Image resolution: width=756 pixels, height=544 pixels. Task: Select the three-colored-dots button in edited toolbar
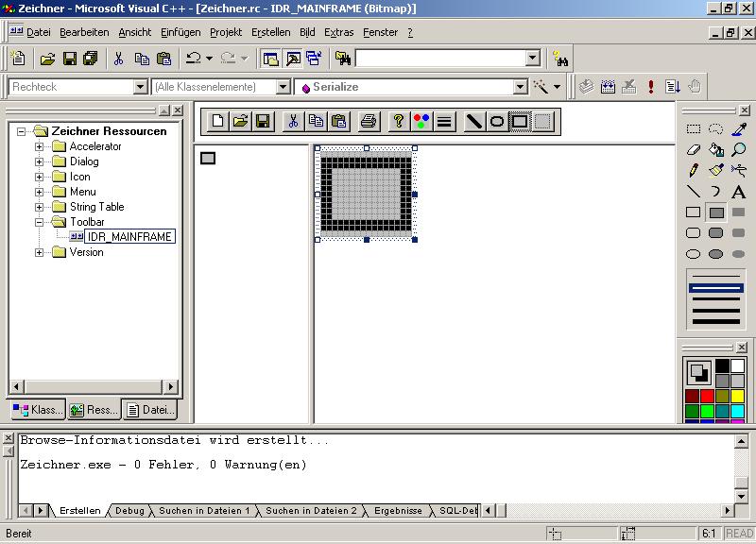tap(421, 121)
